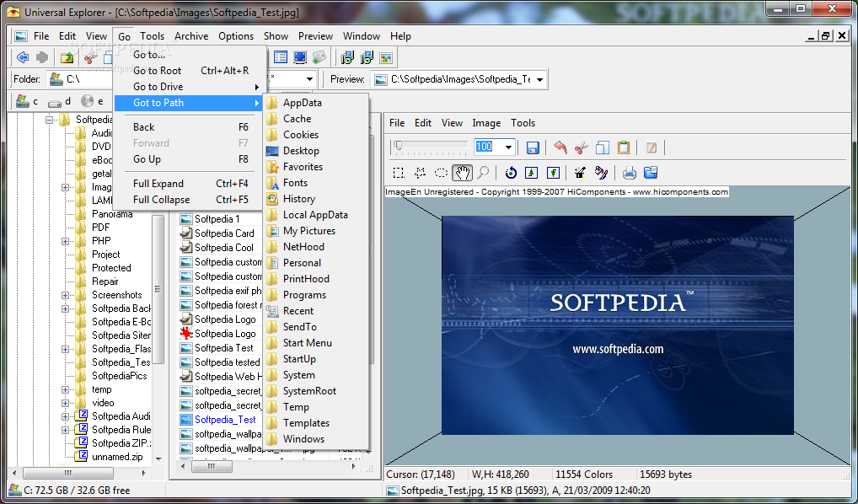Open the Preview path dropdown
The width and height of the screenshot is (858, 504).
539,80
